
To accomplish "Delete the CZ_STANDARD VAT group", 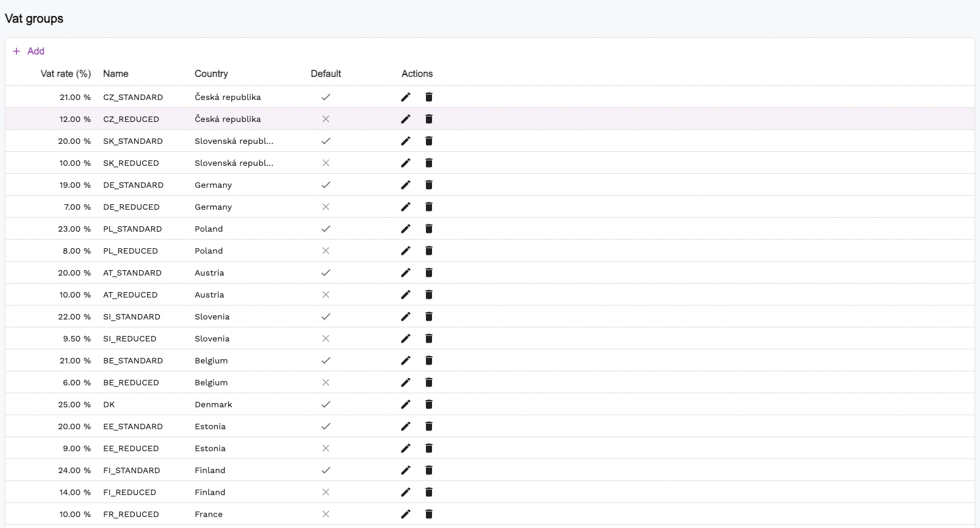I will pyautogui.click(x=429, y=97).
